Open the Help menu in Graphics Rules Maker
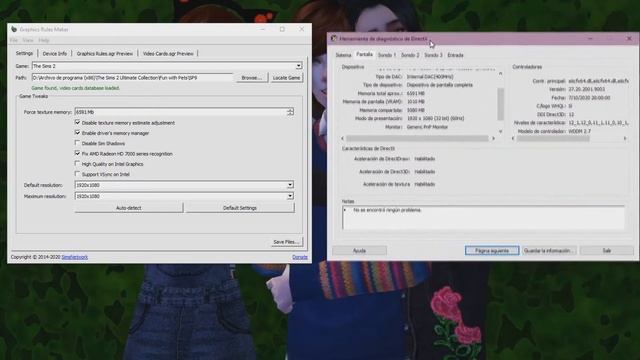The width and height of the screenshot is (640, 360). tap(44, 40)
